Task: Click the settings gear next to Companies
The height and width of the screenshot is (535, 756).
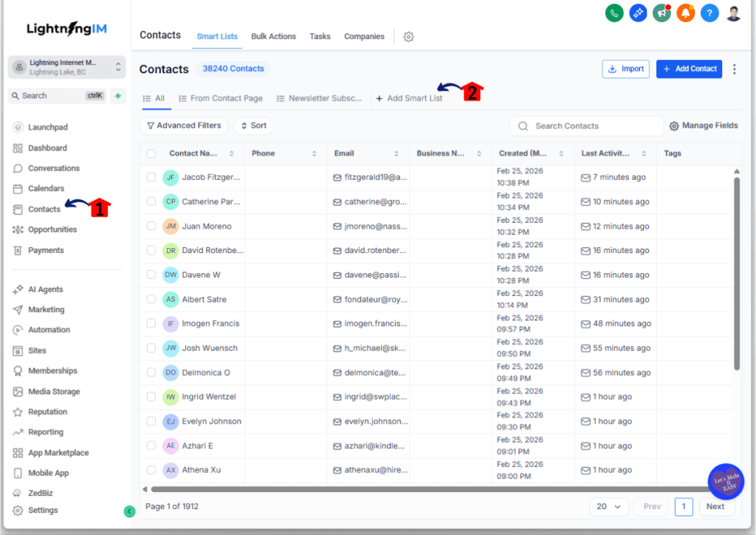Action: [x=408, y=35]
